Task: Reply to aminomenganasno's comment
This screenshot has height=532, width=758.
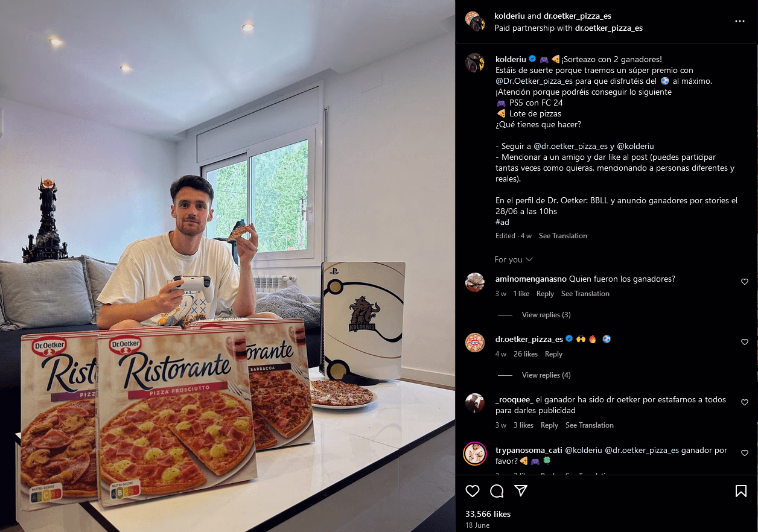Action: coord(545,294)
